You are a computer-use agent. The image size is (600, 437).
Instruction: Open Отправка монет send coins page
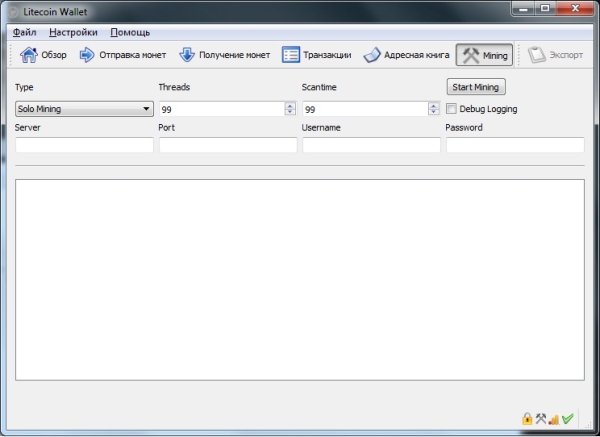123,55
